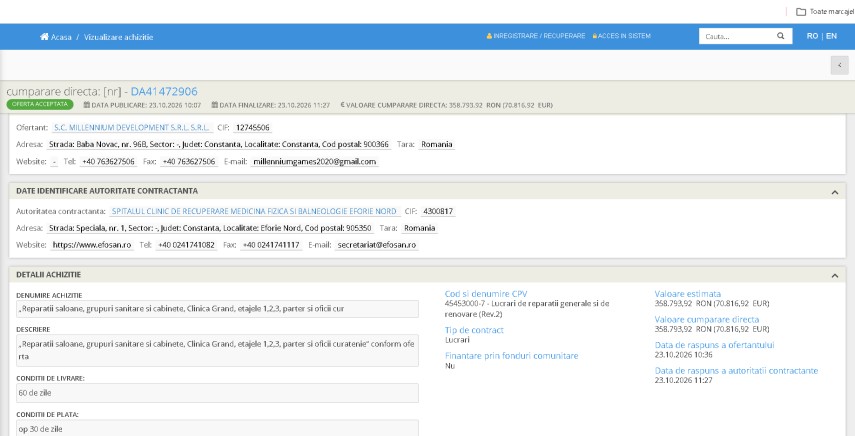This screenshot has height=436, width=855.
Task: Open Spitalul Clinic de Recuperare Eforie Nord link
Action: 254,211
